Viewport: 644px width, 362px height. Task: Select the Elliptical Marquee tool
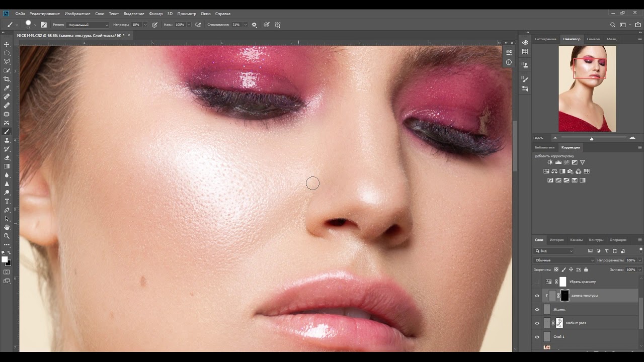[7, 53]
